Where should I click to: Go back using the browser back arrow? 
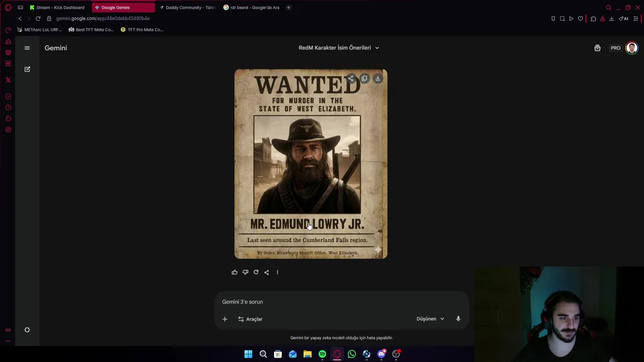[20, 19]
